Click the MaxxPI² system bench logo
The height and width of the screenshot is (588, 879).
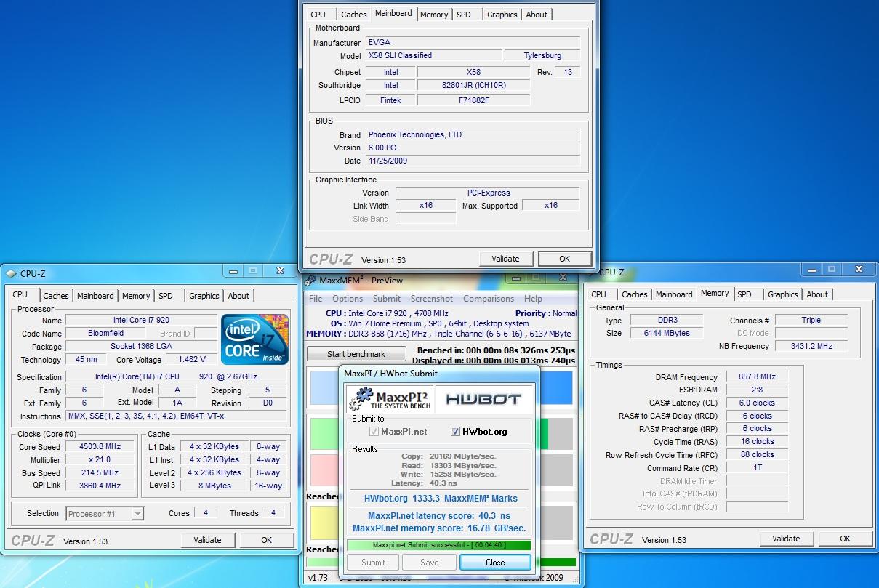[x=390, y=399]
